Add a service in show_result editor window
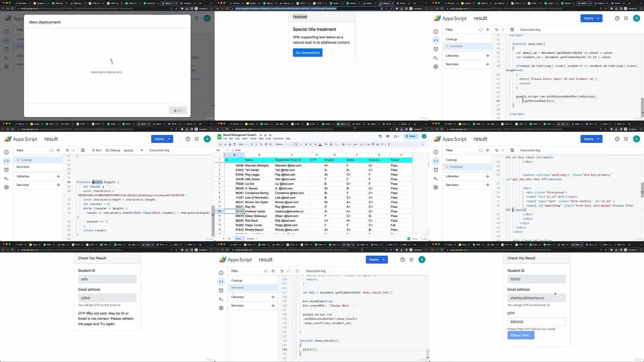 pos(273,306)
